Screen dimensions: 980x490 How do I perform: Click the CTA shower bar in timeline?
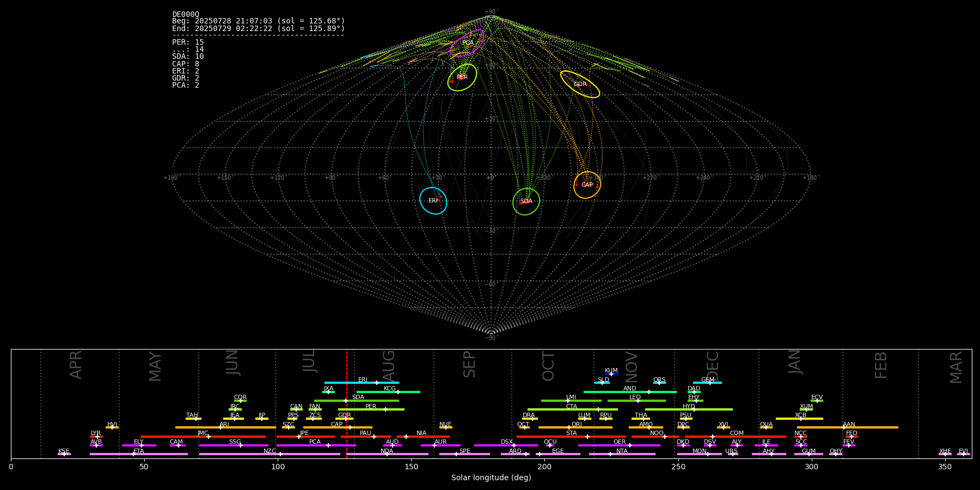(x=572, y=409)
